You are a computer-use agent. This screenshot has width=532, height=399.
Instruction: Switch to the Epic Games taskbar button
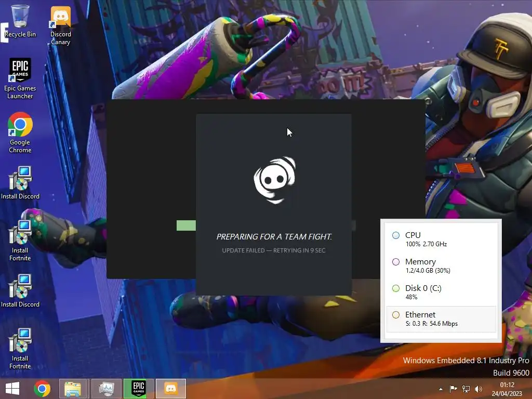click(139, 389)
